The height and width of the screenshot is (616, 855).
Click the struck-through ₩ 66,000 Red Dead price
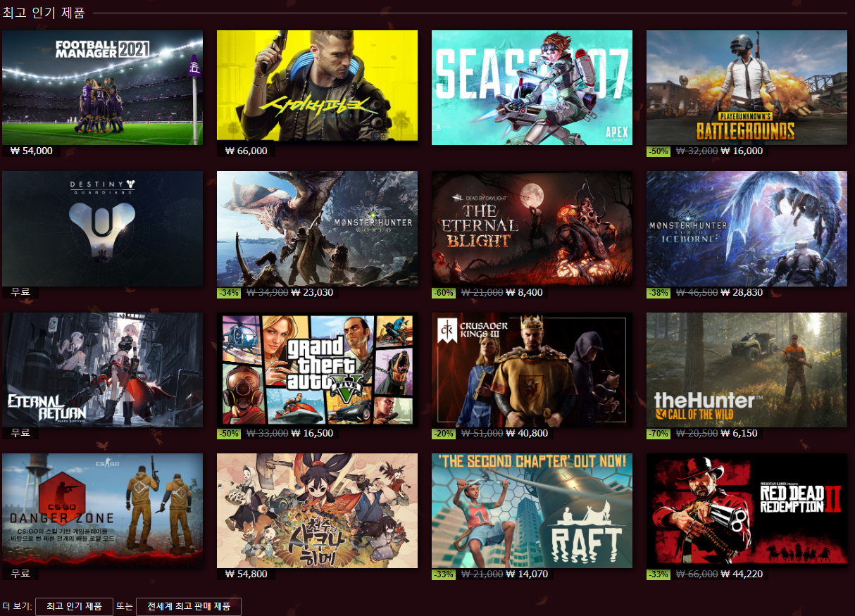point(697,574)
